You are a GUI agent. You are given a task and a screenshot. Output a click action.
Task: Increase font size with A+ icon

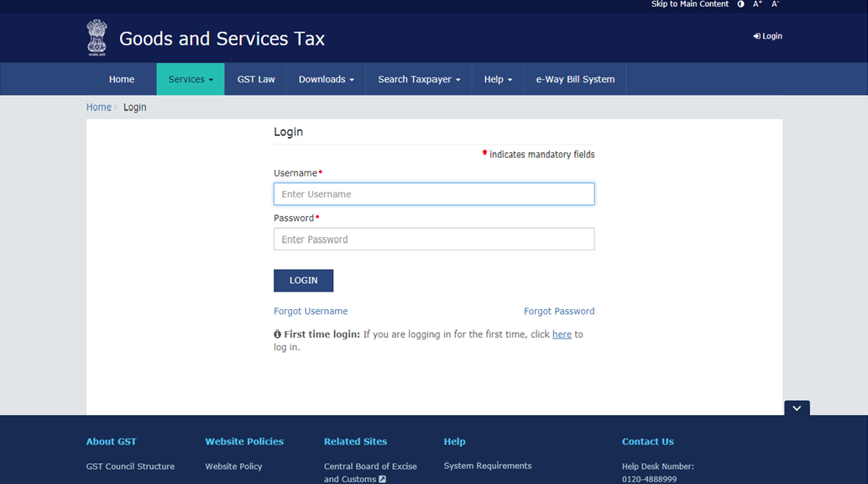(x=757, y=4)
